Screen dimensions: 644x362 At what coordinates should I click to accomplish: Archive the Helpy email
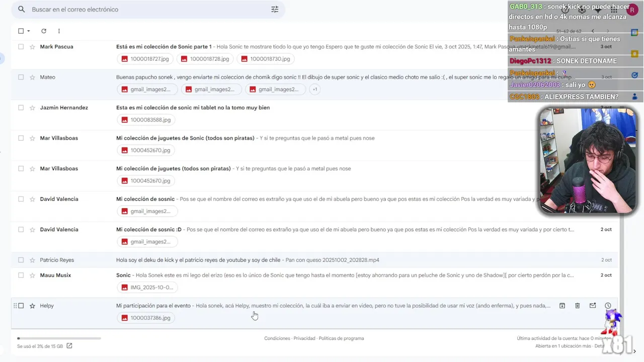(562, 306)
